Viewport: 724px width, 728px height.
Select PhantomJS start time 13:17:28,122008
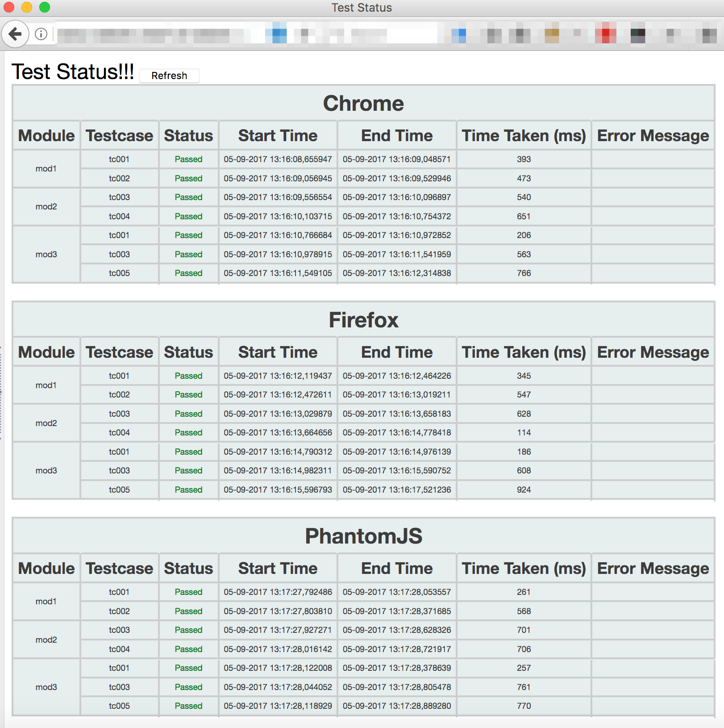[278, 668]
